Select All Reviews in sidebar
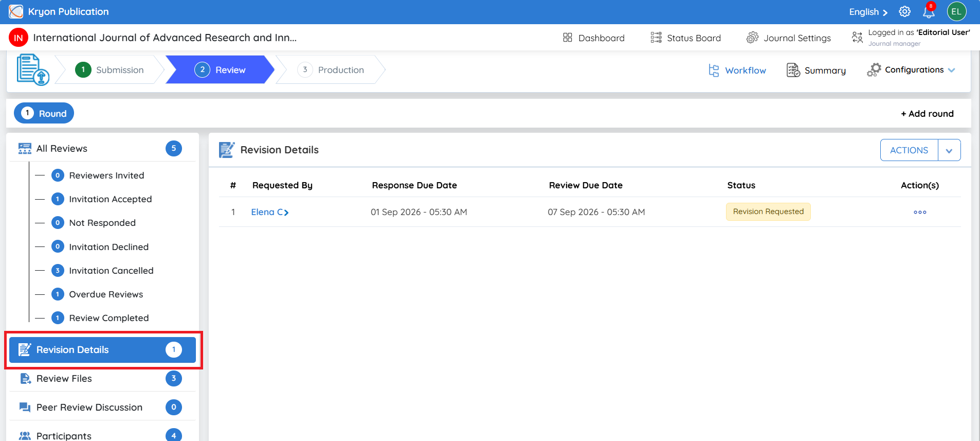 [x=102, y=148]
